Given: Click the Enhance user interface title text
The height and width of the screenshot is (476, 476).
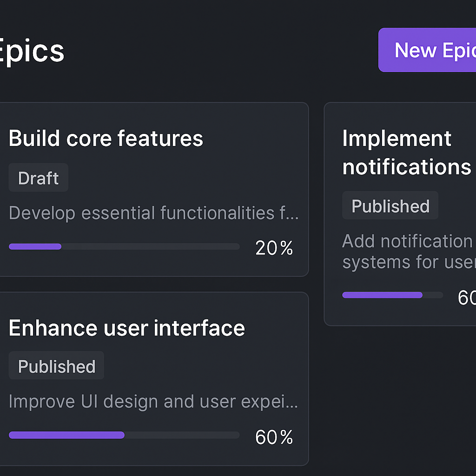Looking at the screenshot, I should [127, 328].
